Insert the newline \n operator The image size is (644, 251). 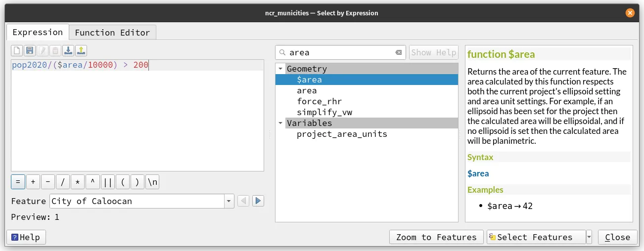pyautogui.click(x=152, y=182)
